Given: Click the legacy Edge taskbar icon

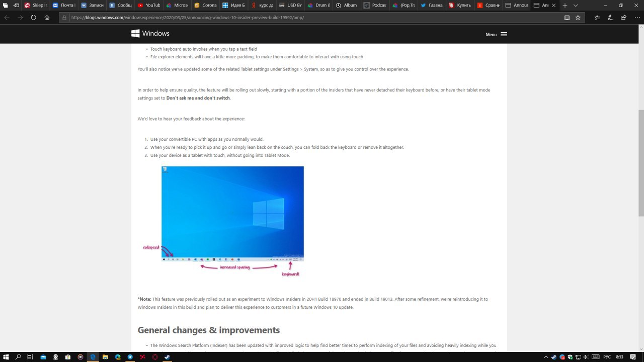Looking at the screenshot, I should (x=93, y=357).
